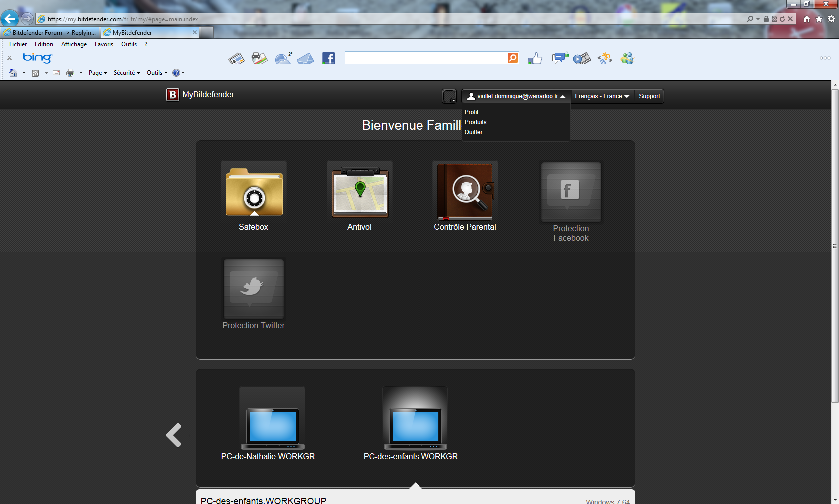This screenshot has width=839, height=504.
Task: Open the Antivol map icon
Action: coord(360,192)
